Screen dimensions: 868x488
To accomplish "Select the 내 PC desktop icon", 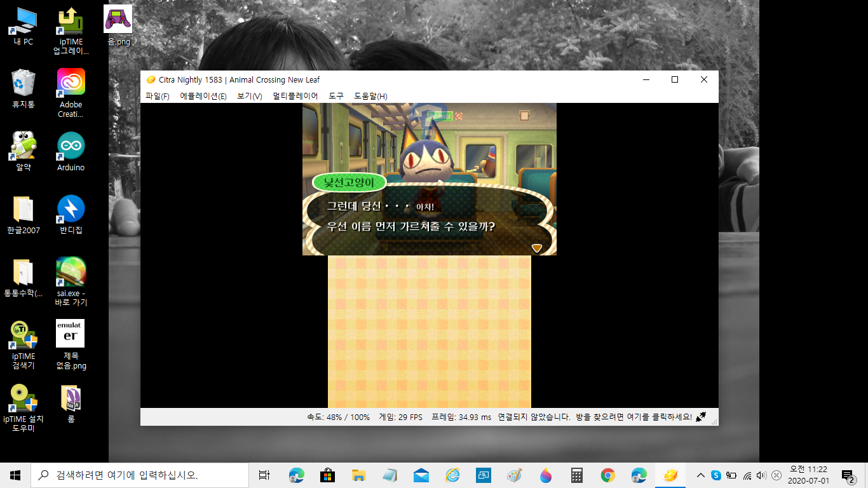I will point(24,27).
